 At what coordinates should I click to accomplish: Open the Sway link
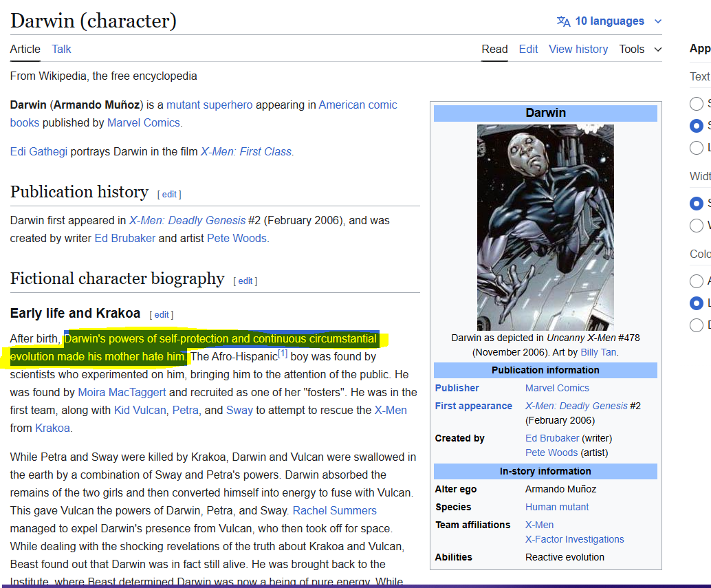pyautogui.click(x=239, y=411)
